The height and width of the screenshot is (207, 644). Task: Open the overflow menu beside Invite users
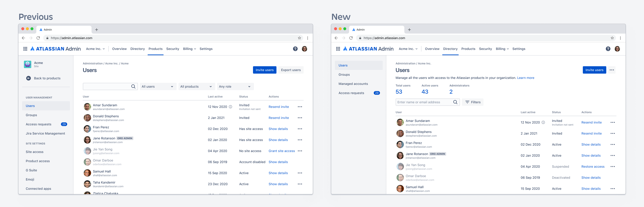(x=612, y=70)
